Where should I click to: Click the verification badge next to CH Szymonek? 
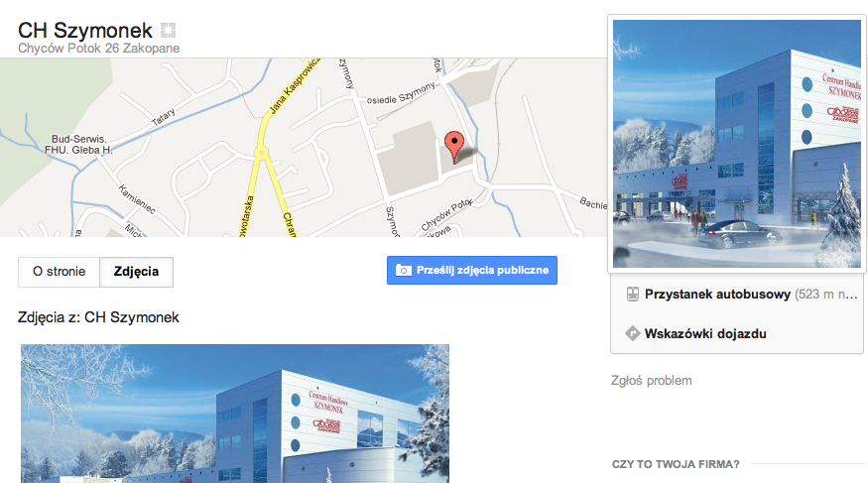(169, 30)
